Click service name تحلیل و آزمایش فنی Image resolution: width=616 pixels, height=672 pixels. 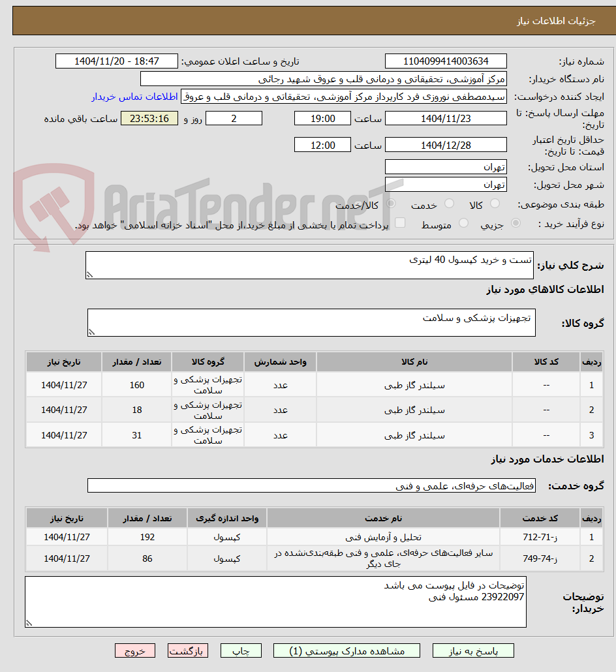[383, 537]
